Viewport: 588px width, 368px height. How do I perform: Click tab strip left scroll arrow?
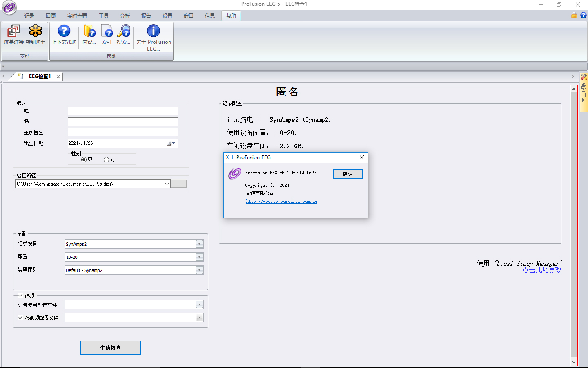tap(4, 76)
